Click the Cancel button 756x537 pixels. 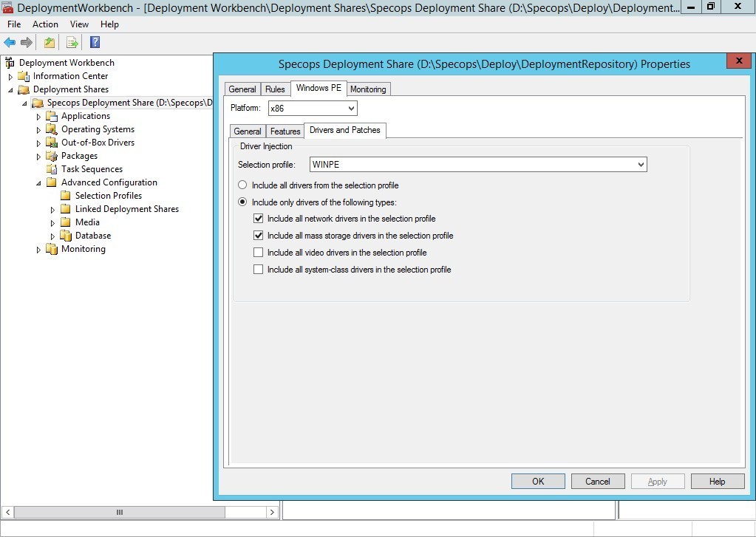tap(598, 481)
